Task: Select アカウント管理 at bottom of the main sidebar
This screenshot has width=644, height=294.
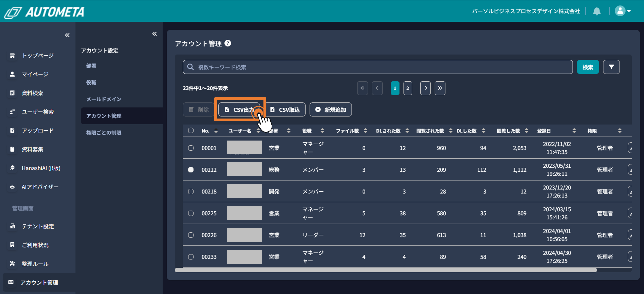Action: 39,282
